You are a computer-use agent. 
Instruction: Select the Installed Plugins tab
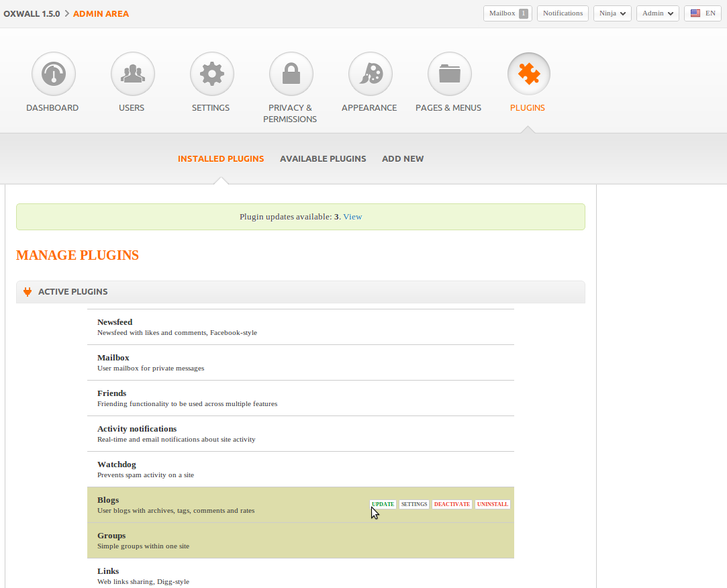[x=221, y=159]
